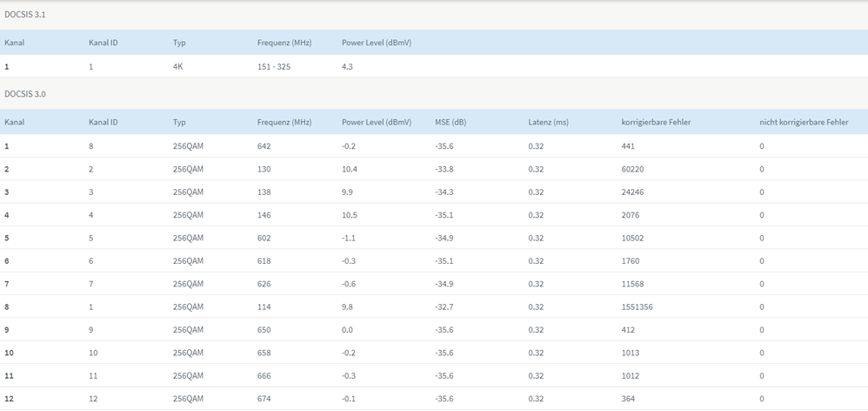The height and width of the screenshot is (411, 868).
Task: Click the DOCSIS 3.0 section heading
Action: pos(25,94)
